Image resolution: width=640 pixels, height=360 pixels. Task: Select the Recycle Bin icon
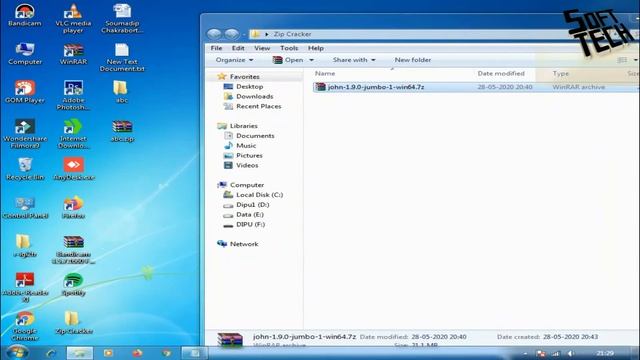pyautogui.click(x=25, y=169)
